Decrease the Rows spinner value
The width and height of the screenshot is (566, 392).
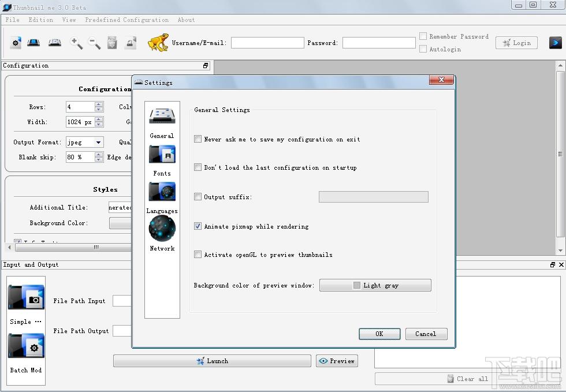[99, 109]
